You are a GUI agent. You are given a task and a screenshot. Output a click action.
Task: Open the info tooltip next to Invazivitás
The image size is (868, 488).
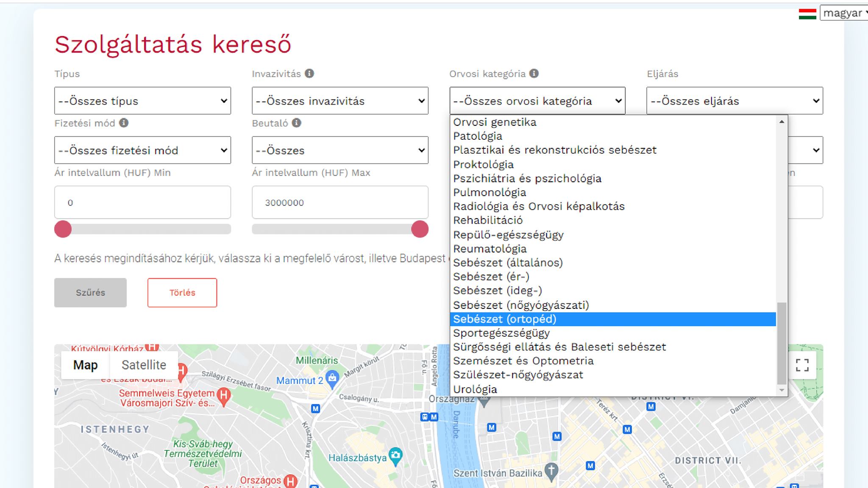(x=310, y=74)
